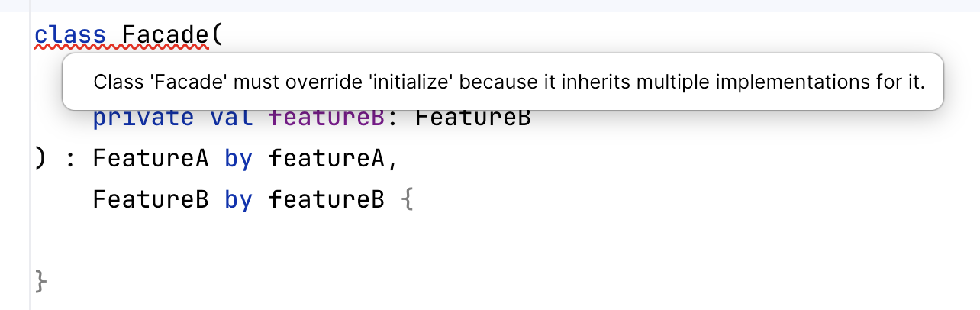Click the closing parenthesis of the constructor
980x310 pixels.
click(41, 159)
